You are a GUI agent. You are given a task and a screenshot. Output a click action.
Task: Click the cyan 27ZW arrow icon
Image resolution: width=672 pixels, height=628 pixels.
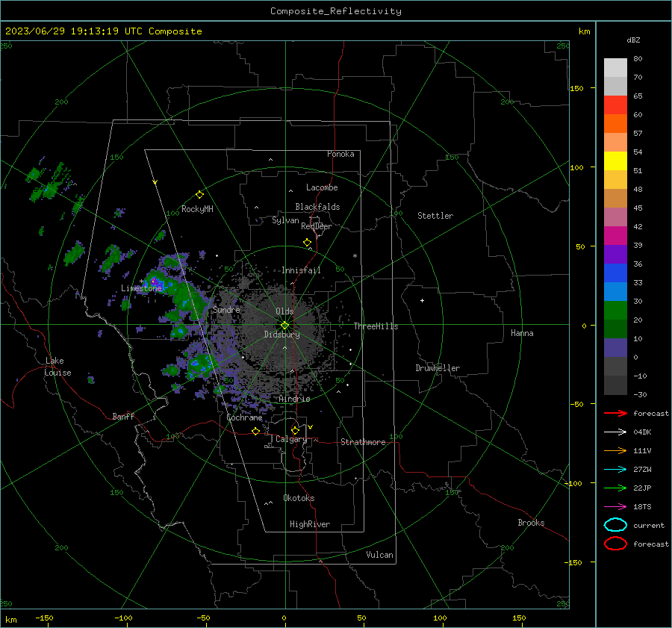(615, 470)
